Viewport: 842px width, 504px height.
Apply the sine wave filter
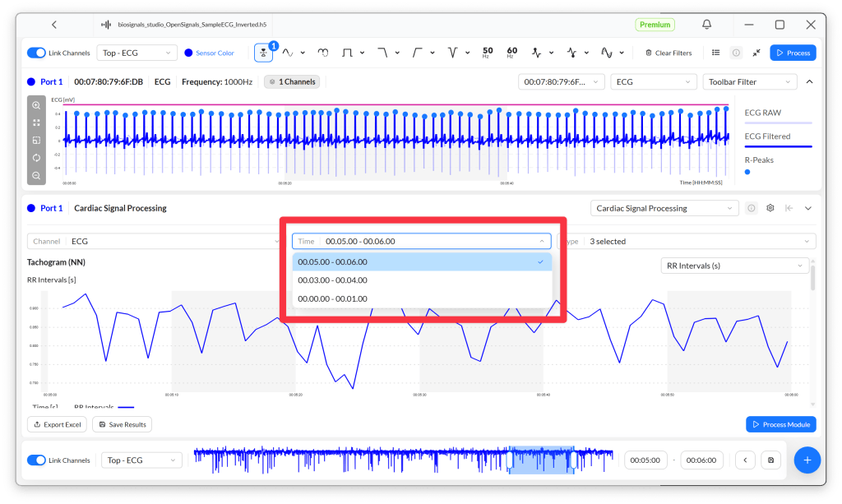(288, 53)
